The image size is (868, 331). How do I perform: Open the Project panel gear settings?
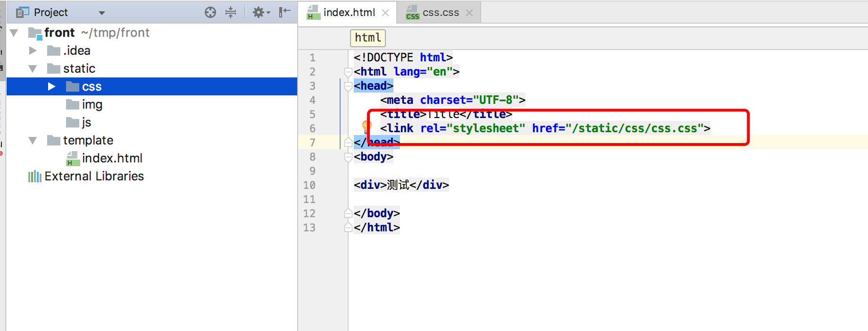pos(261,12)
